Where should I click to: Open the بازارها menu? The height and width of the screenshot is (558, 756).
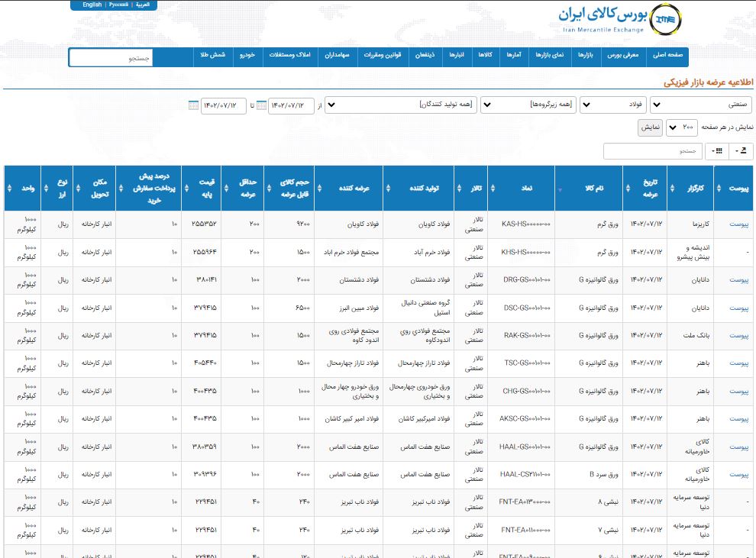click(x=585, y=55)
